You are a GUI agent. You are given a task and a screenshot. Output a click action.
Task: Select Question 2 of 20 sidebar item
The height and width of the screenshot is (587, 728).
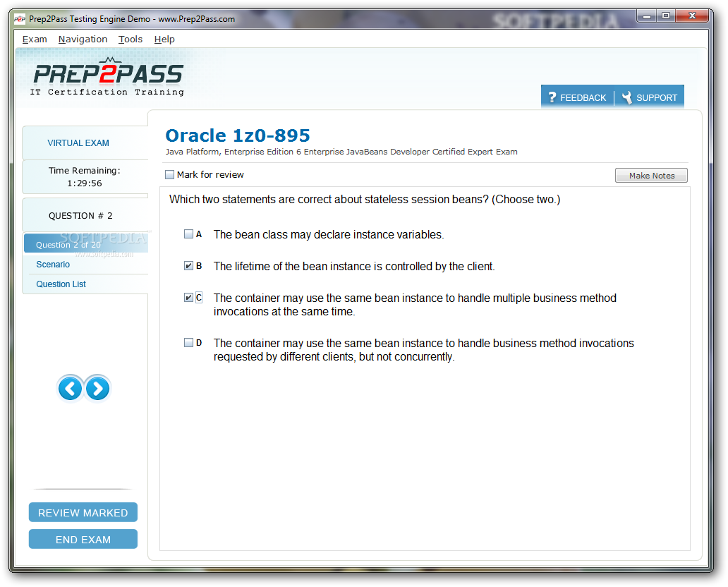pos(86,244)
